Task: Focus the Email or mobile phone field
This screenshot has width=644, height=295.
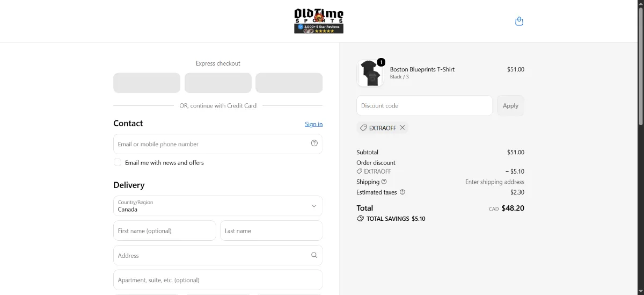Action: coord(218,144)
